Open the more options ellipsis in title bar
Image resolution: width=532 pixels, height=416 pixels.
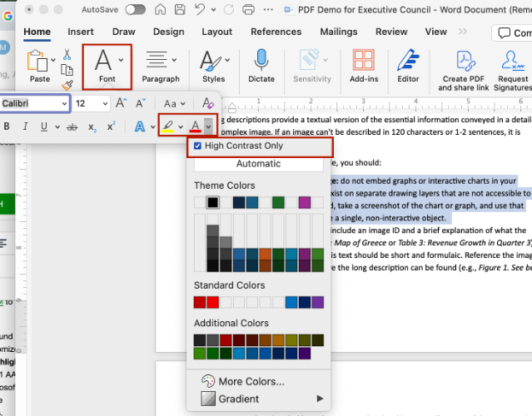268,9
